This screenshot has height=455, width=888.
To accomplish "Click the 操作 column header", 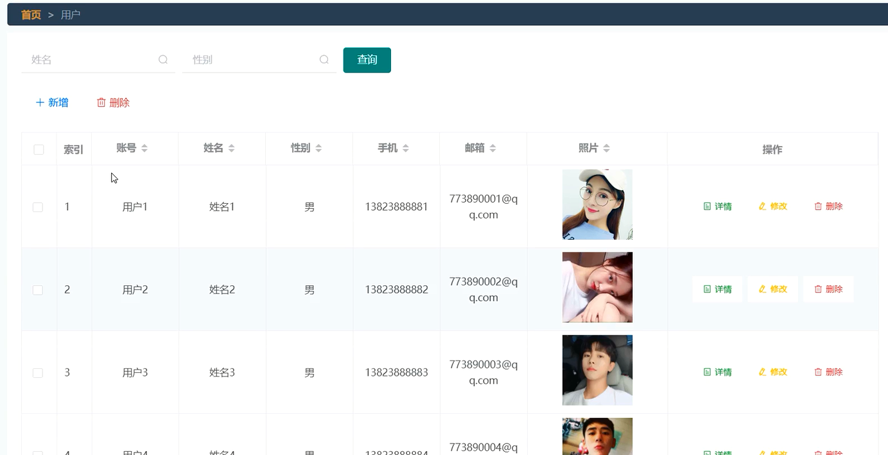I will click(x=772, y=150).
